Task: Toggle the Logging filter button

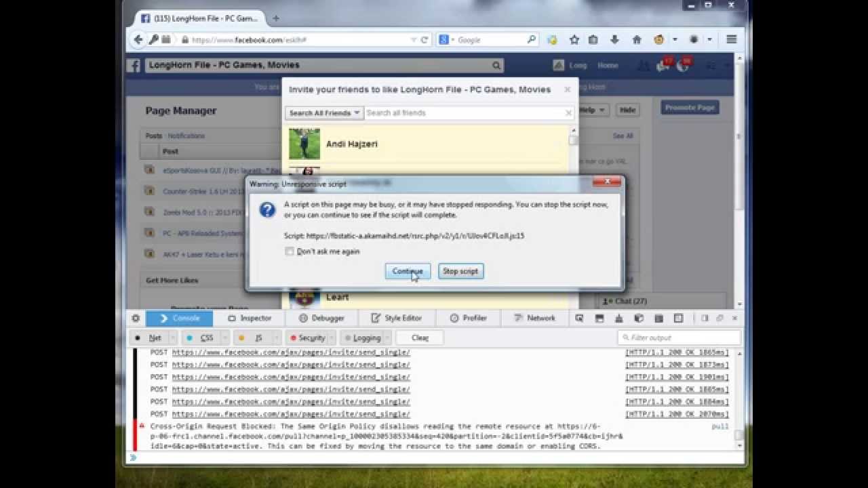Action: coord(361,338)
